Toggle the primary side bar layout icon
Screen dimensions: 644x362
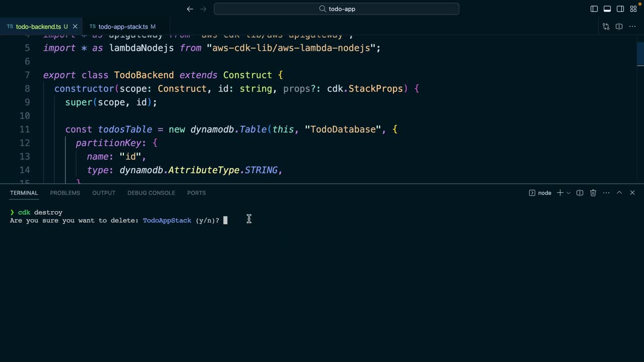pyautogui.click(x=594, y=9)
